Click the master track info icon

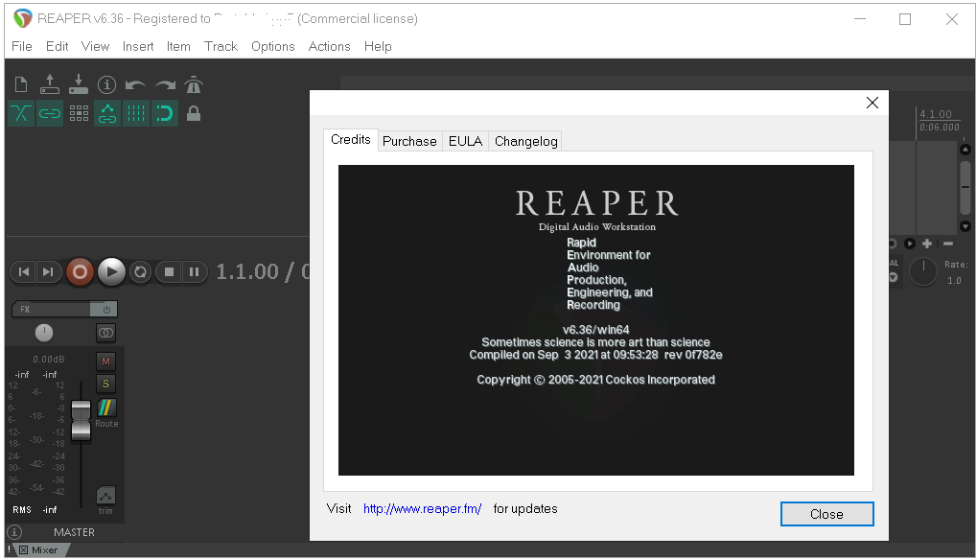point(14,532)
